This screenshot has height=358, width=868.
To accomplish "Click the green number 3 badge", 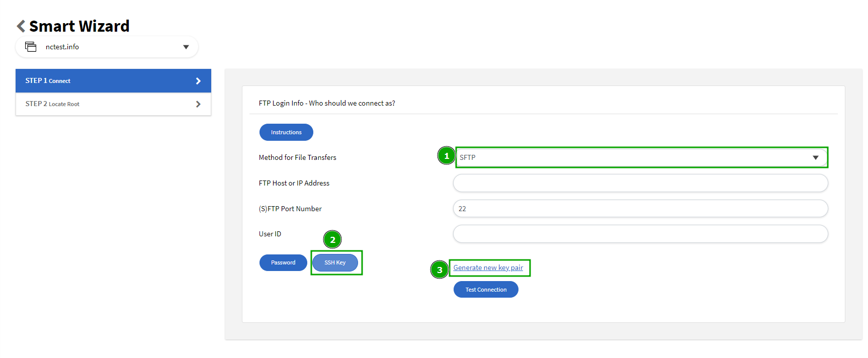I will pyautogui.click(x=440, y=270).
